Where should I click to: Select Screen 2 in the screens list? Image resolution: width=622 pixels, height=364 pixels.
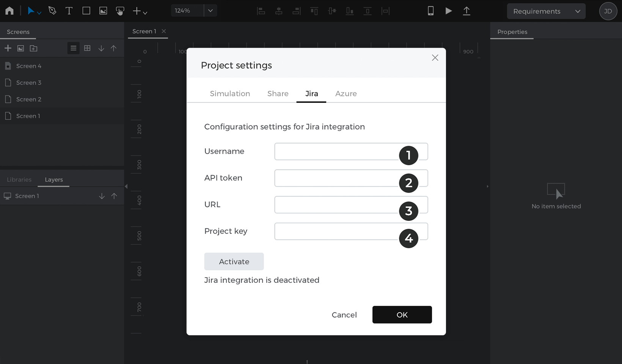[62, 99]
